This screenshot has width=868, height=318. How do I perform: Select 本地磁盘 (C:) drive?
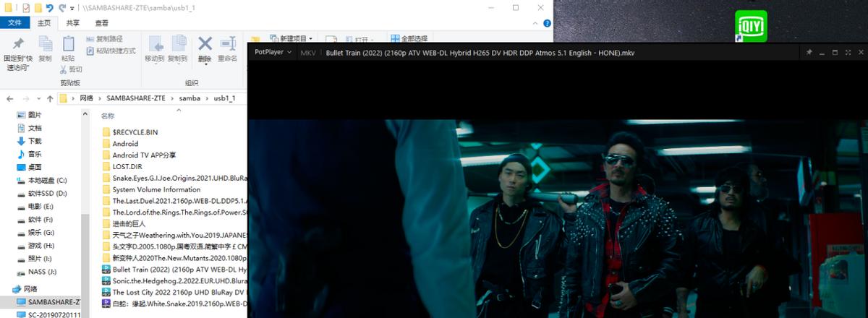tap(42, 180)
